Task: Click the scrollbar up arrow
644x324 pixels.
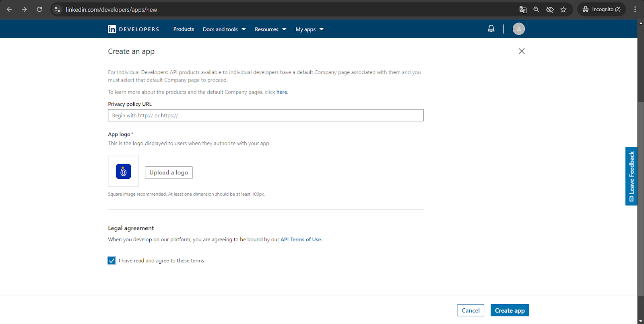Action: (640, 23)
